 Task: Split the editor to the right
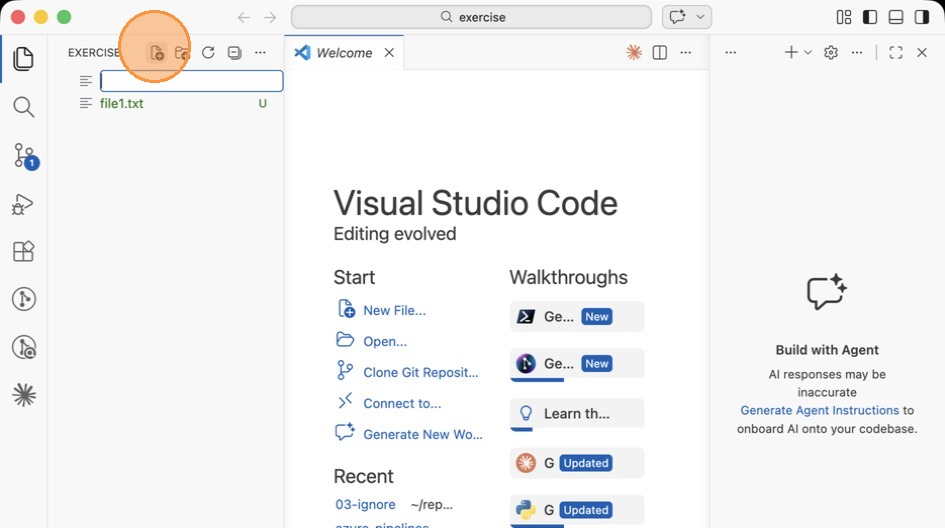(660, 53)
